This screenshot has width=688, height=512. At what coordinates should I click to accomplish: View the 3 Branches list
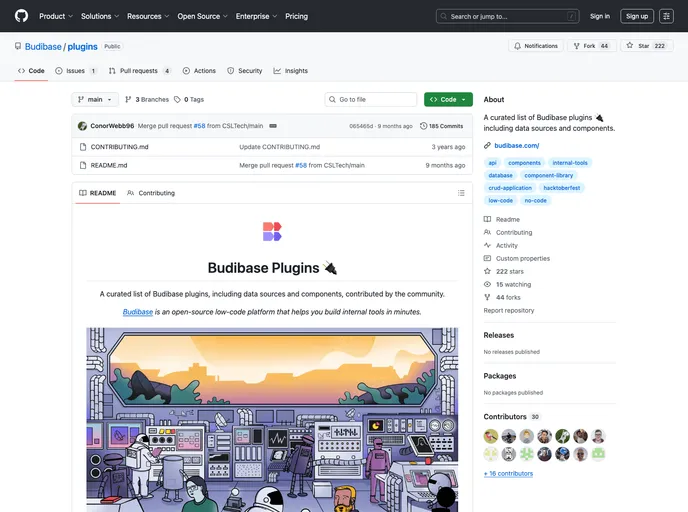pyautogui.click(x=147, y=100)
